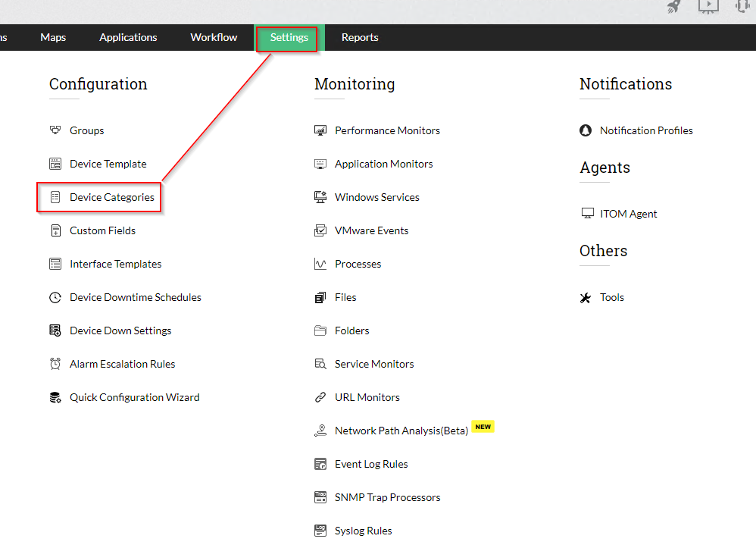Open Device Down Settings
Screen dimensions: 756x545
pos(120,330)
